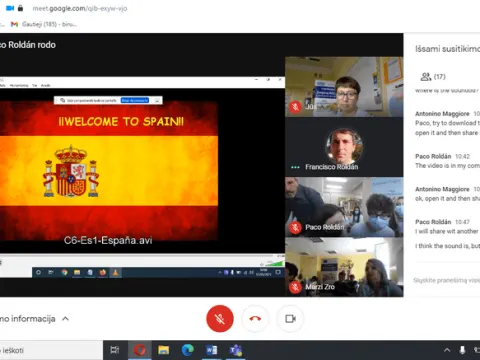
Task: Click 'Paco Roldán 10:42' chat message header
Action: click(x=442, y=156)
